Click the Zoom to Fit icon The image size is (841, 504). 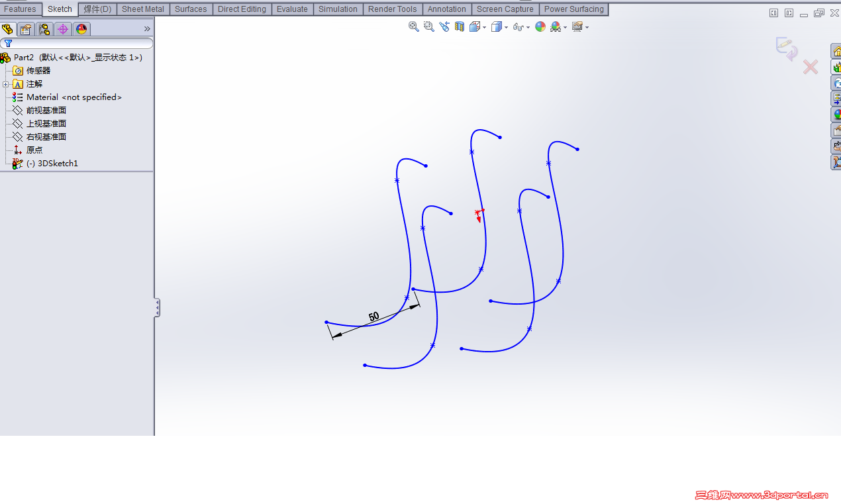414,26
